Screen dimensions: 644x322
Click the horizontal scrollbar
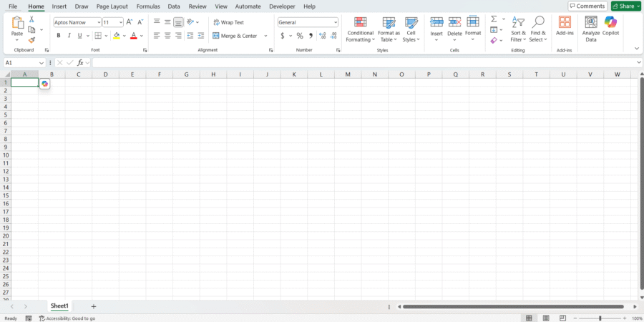[x=513, y=306]
